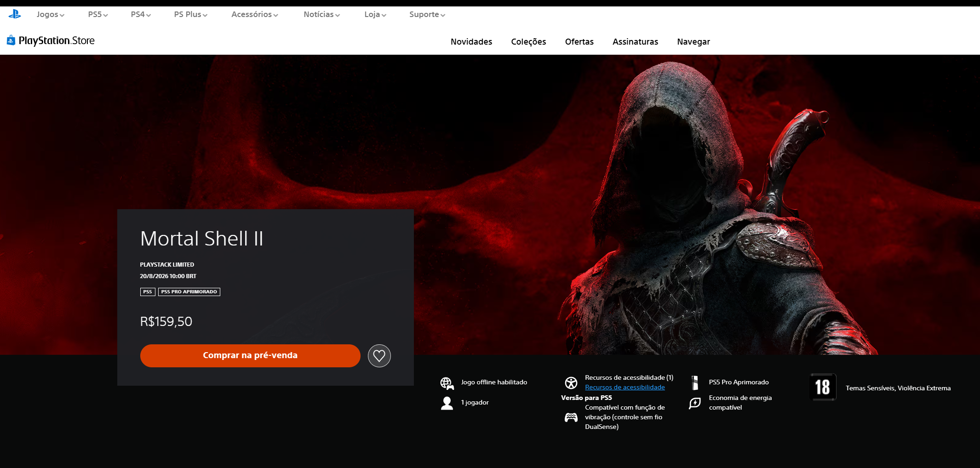Screen dimensions: 980x468
Task: Switch to the Assinaturas store tab
Action: [x=635, y=42]
